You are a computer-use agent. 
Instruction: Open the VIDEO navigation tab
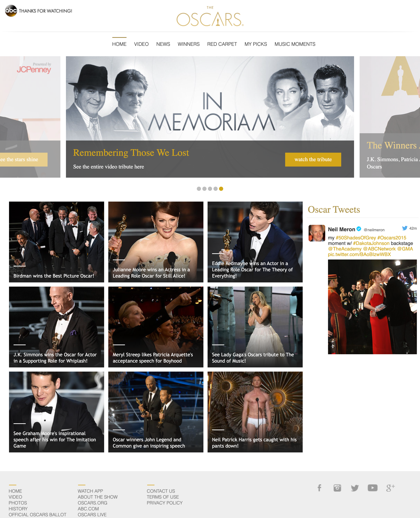(141, 44)
